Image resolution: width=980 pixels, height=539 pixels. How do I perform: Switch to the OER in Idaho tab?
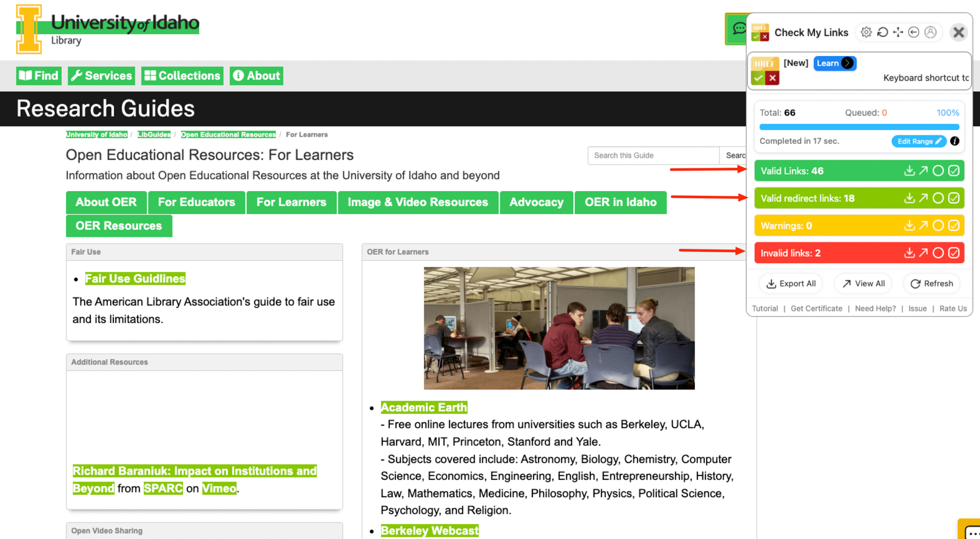620,202
